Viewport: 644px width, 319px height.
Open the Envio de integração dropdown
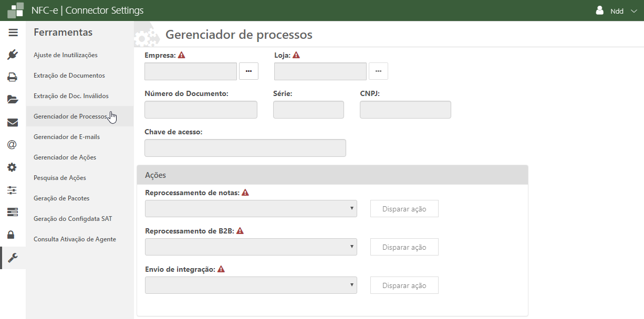251,285
